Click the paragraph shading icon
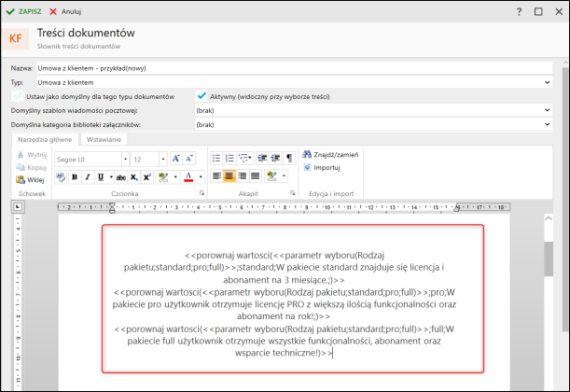The width and height of the screenshot is (570, 392). coord(271,176)
